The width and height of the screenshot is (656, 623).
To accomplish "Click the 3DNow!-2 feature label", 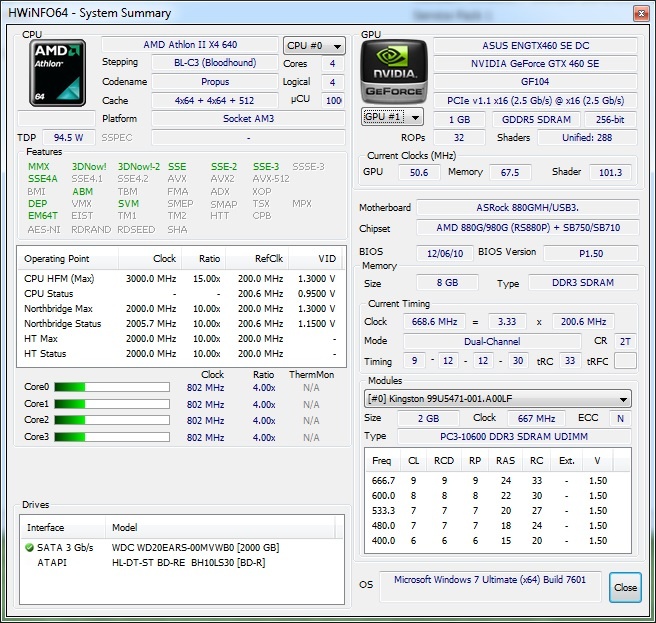I will coord(138,167).
